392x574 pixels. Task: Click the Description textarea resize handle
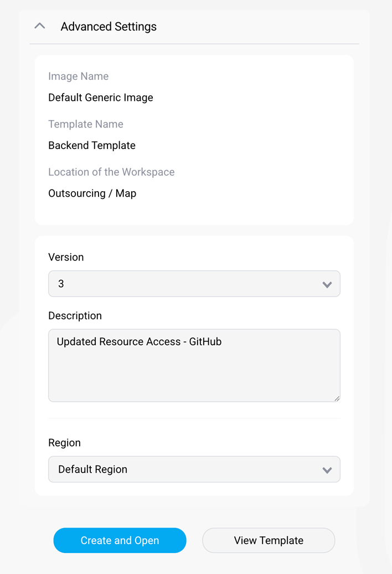(337, 398)
